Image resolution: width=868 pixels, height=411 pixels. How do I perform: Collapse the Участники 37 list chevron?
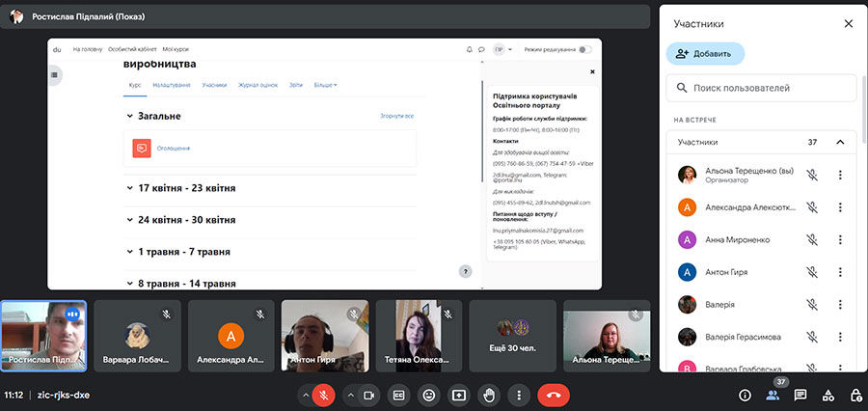click(840, 143)
